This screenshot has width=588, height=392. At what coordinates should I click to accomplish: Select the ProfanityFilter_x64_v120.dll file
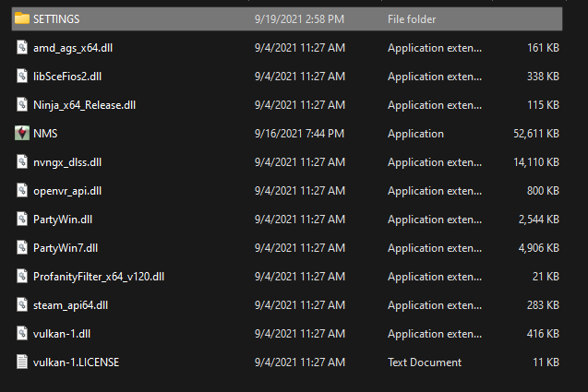tap(98, 276)
